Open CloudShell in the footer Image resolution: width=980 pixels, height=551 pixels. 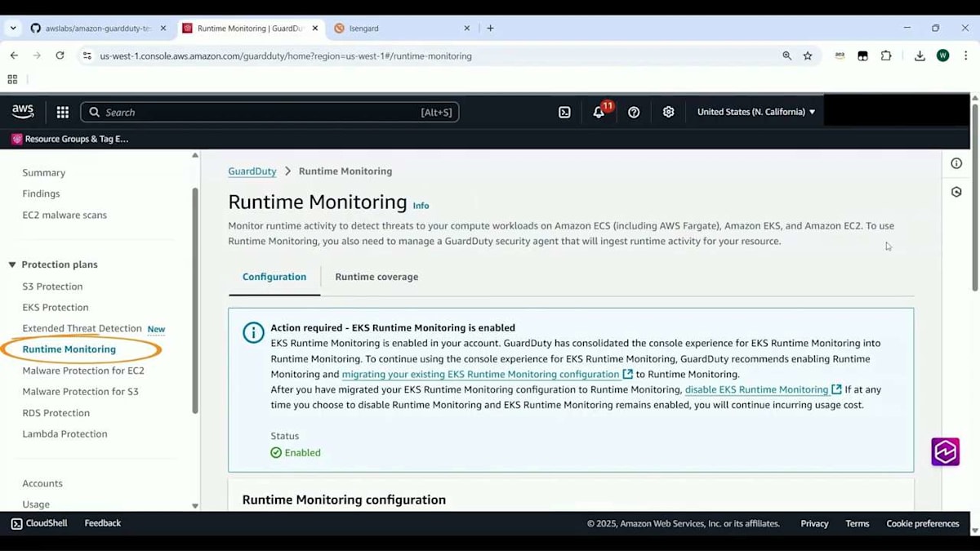[39, 523]
